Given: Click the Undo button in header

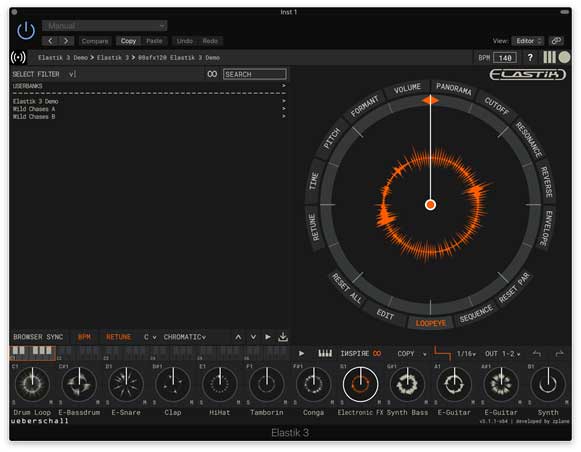Looking at the screenshot, I should pos(184,41).
